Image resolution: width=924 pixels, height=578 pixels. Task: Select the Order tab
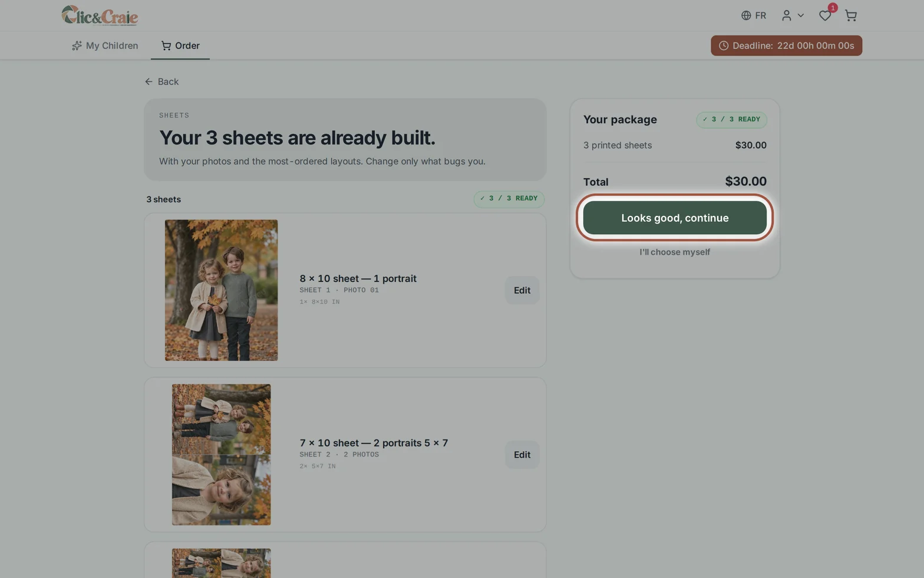click(180, 45)
